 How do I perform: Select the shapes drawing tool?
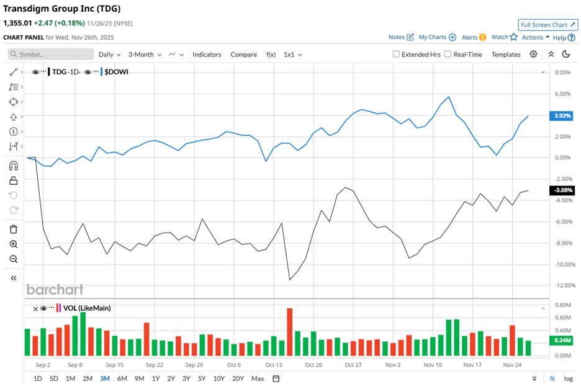point(13,102)
